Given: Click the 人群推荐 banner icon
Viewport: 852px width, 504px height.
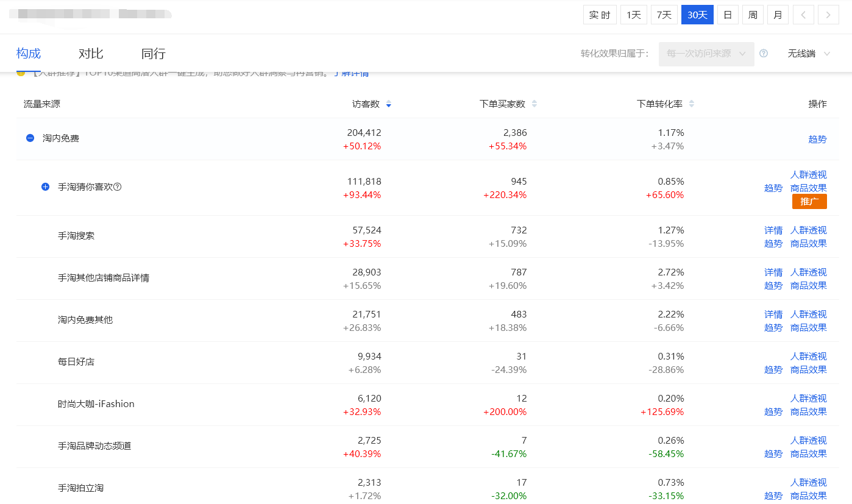Looking at the screenshot, I should click(x=21, y=72).
